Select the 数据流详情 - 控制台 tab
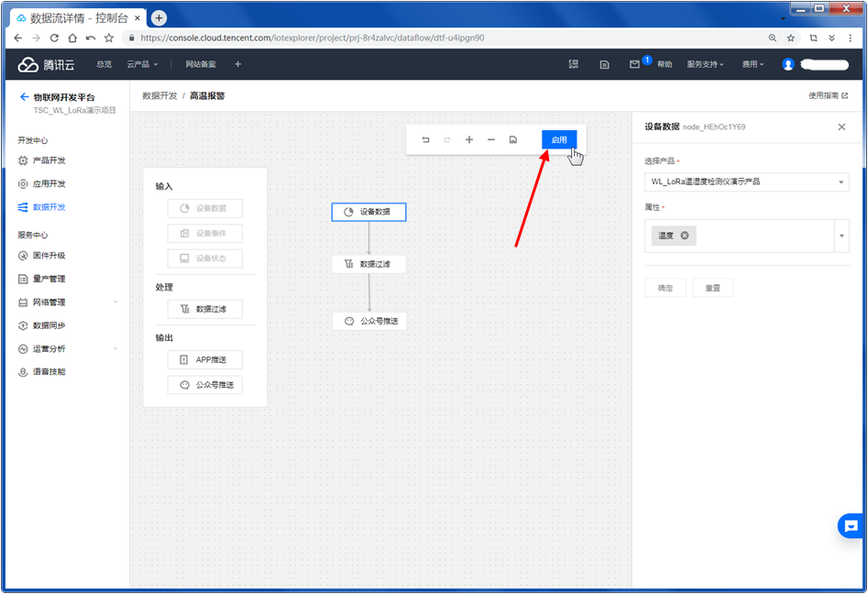The image size is (868, 594). point(78,18)
